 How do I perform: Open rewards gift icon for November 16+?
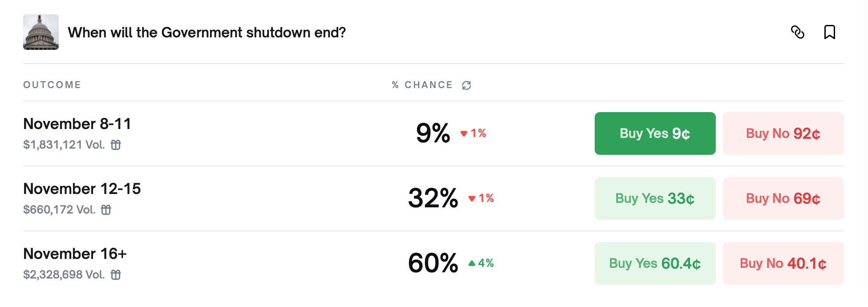coord(116,275)
